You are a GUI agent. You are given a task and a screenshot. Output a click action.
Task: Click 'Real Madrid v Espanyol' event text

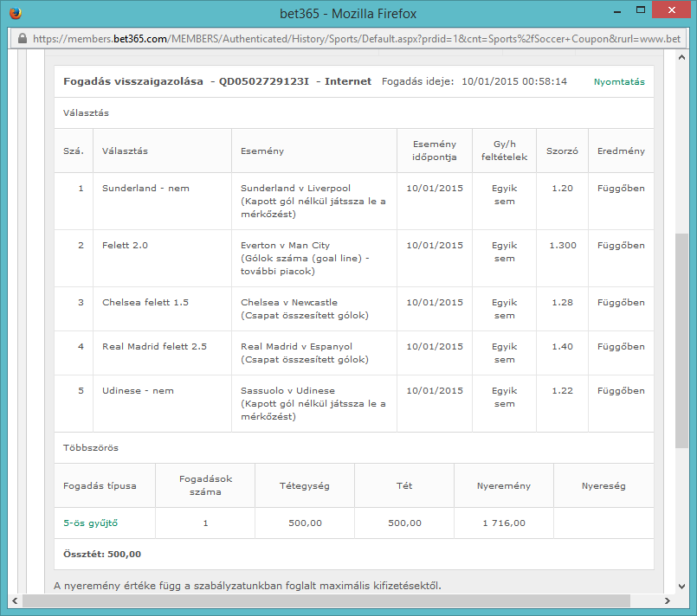coord(296,346)
